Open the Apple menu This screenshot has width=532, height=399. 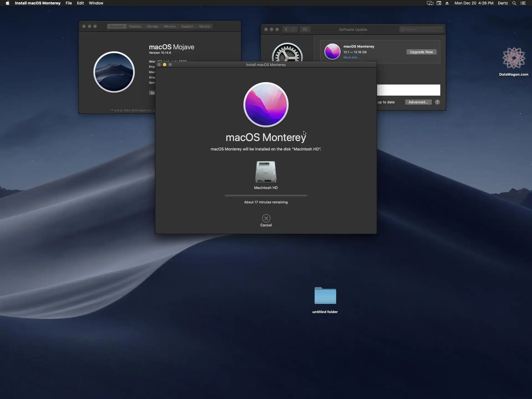point(7,3)
